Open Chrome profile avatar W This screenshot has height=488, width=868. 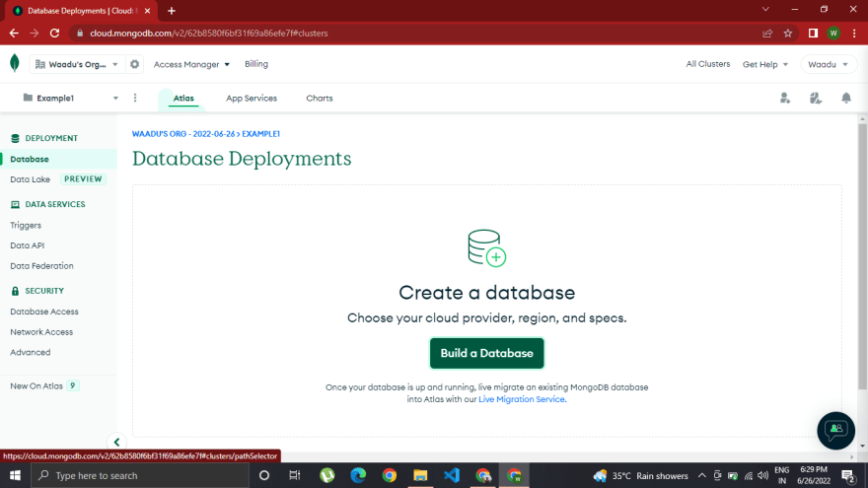pos(833,34)
